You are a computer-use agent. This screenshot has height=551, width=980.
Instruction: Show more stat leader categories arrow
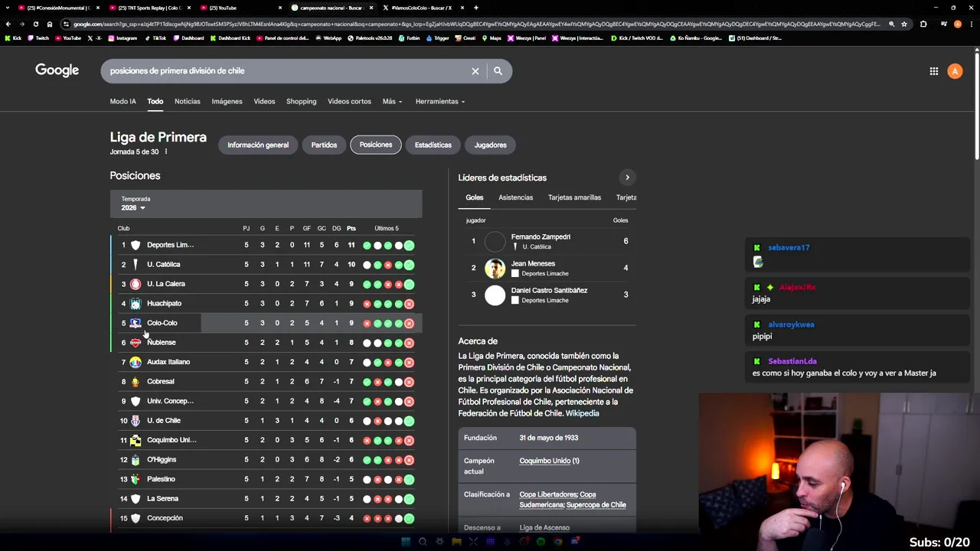tap(627, 178)
